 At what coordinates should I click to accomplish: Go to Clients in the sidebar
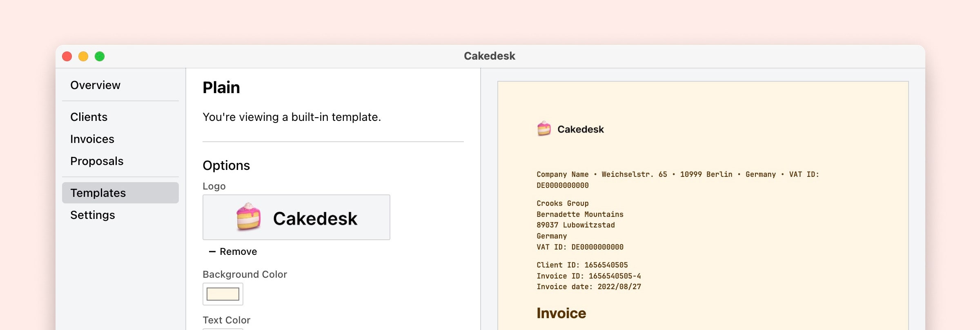point(89,117)
